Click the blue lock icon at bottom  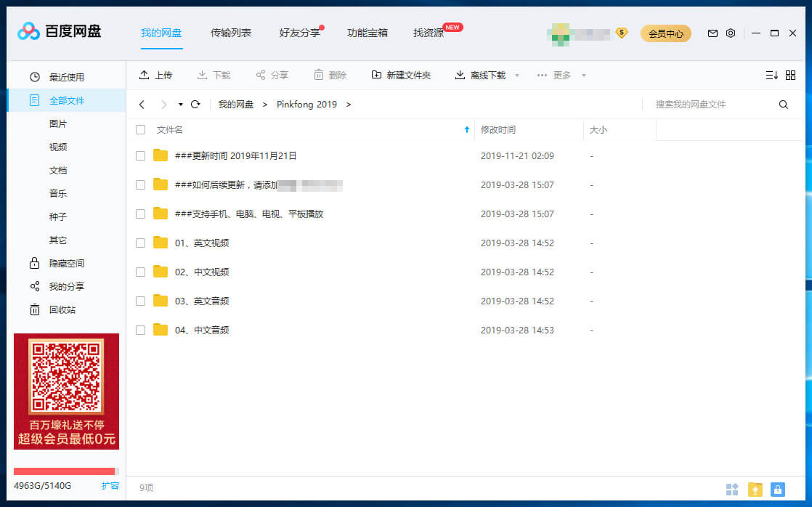(x=778, y=490)
